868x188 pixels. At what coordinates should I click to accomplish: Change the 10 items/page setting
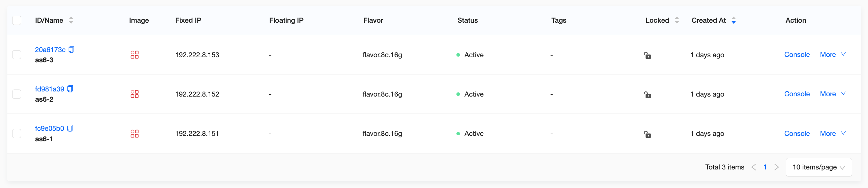tap(818, 167)
